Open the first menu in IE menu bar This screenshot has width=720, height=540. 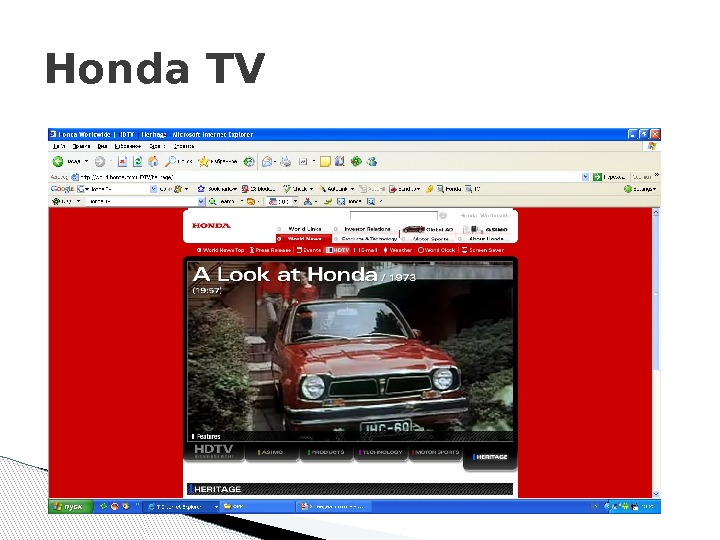[x=59, y=146]
